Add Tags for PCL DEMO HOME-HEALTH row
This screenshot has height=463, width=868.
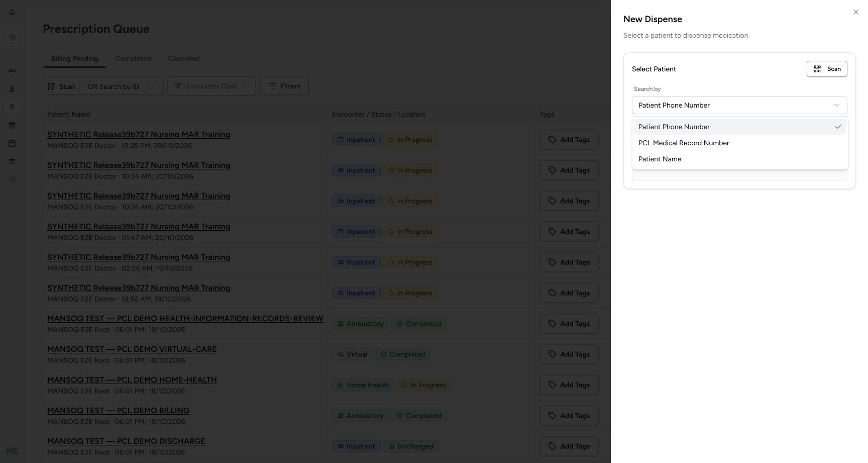[x=569, y=385]
